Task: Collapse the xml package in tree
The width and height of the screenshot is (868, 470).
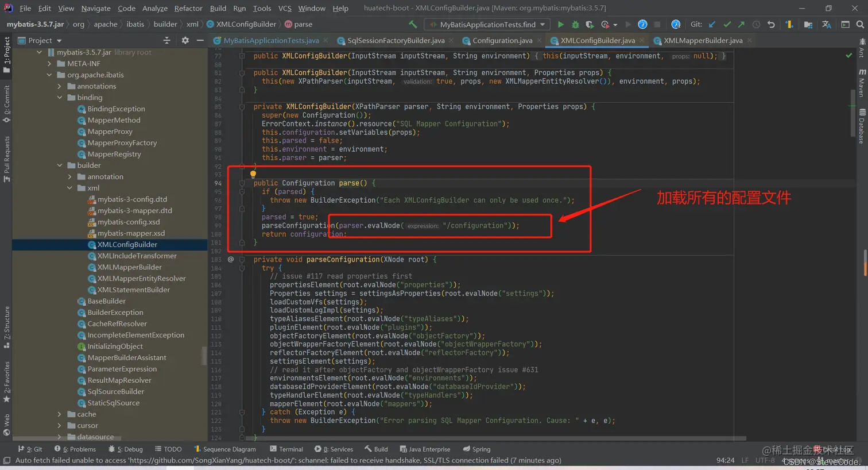Action: pyautogui.click(x=69, y=188)
